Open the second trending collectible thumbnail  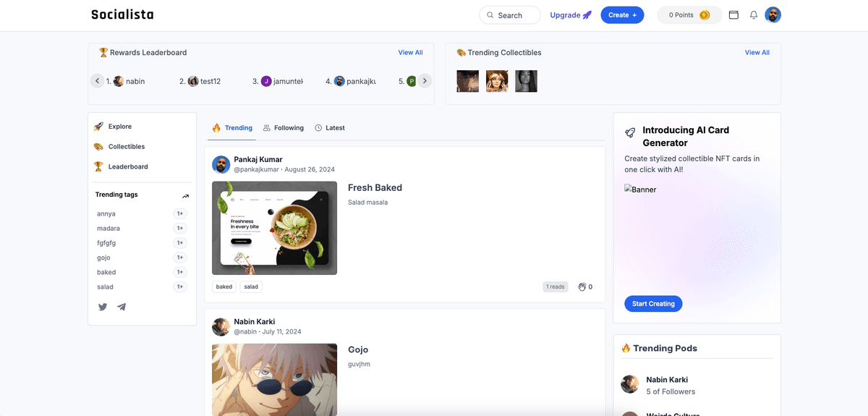(x=497, y=81)
